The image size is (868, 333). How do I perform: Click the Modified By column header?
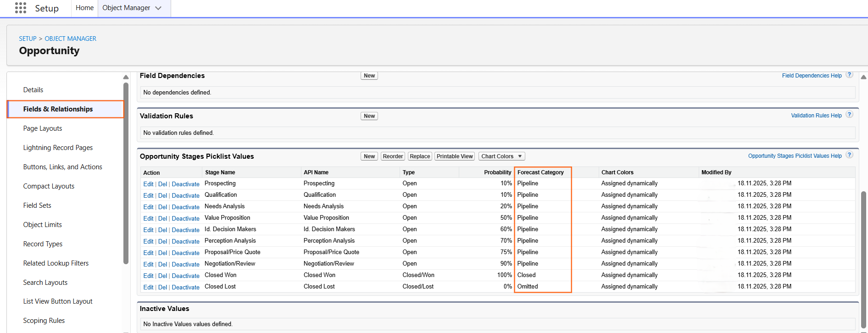716,172
